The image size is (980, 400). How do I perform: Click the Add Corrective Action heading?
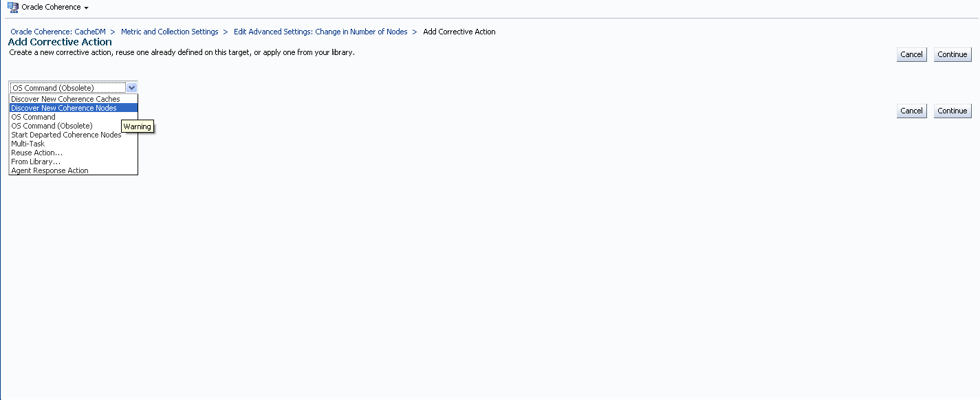point(60,42)
